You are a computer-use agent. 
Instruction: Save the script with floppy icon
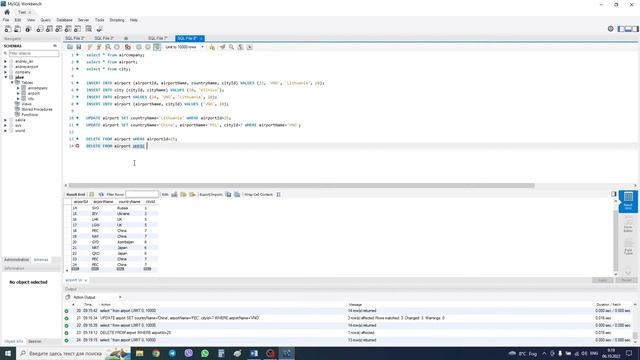tap(79, 47)
